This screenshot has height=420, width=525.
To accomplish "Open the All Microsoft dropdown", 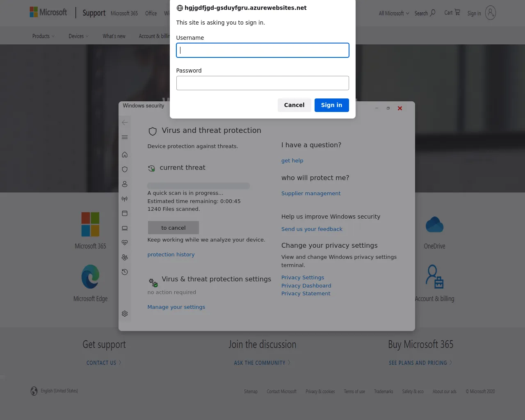I will click(x=394, y=13).
